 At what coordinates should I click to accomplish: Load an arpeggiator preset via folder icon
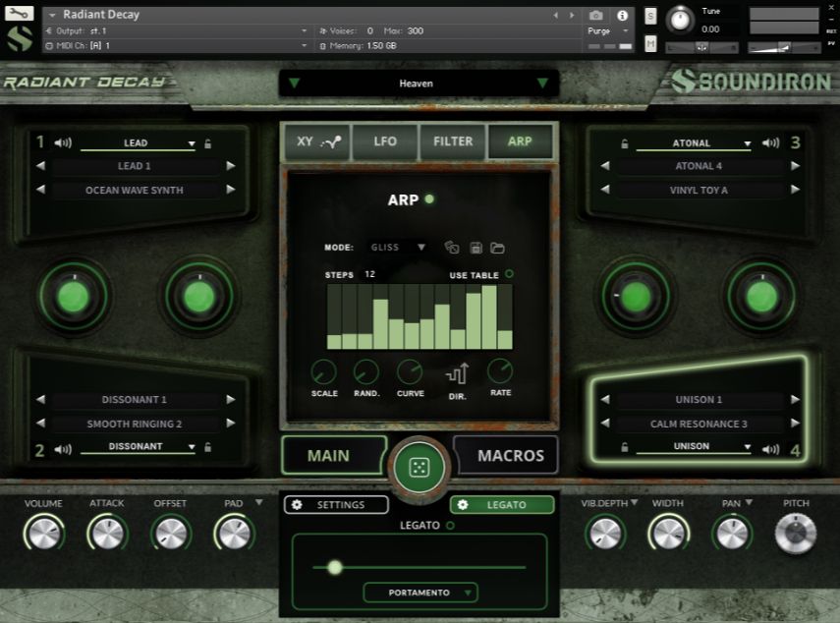pyautogui.click(x=496, y=248)
